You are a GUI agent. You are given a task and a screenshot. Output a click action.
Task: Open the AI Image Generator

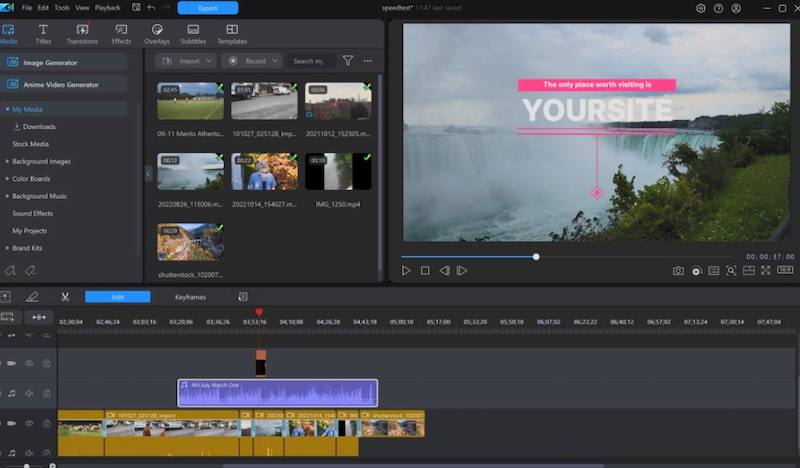63,62
